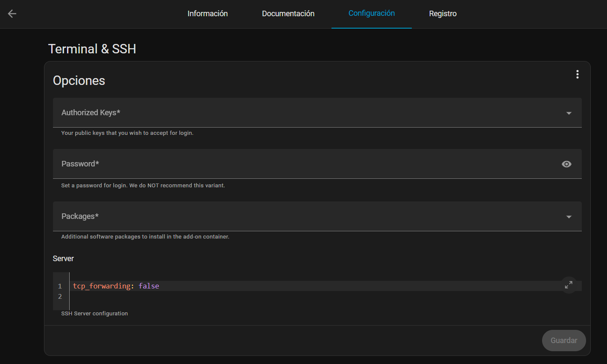Screen dimensions: 607x364
Task: Click line number 1 in the editor gutter
Action: pos(60,286)
